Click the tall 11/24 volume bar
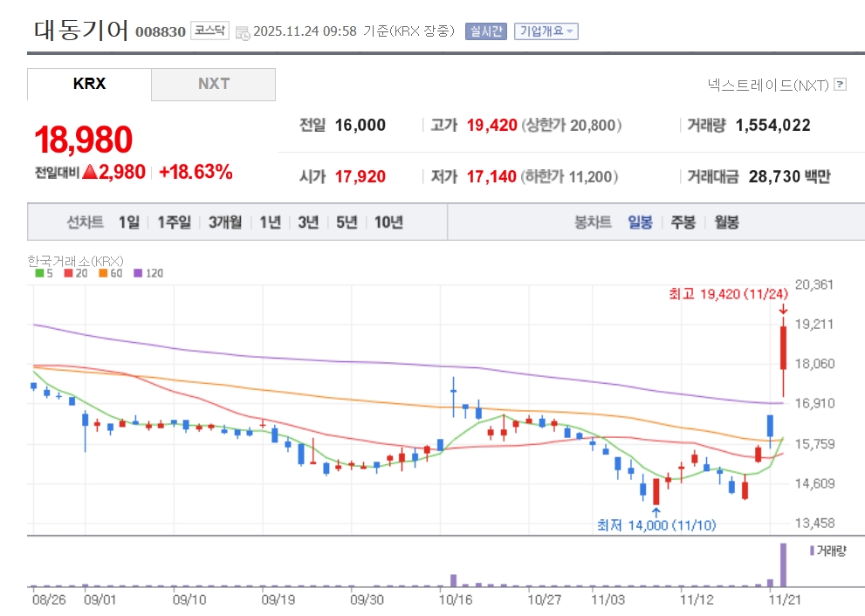The width and height of the screenshot is (865, 616). (783, 565)
